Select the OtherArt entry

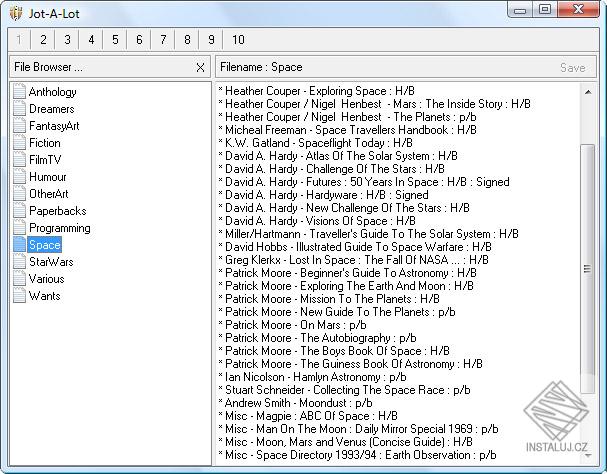pos(48,194)
